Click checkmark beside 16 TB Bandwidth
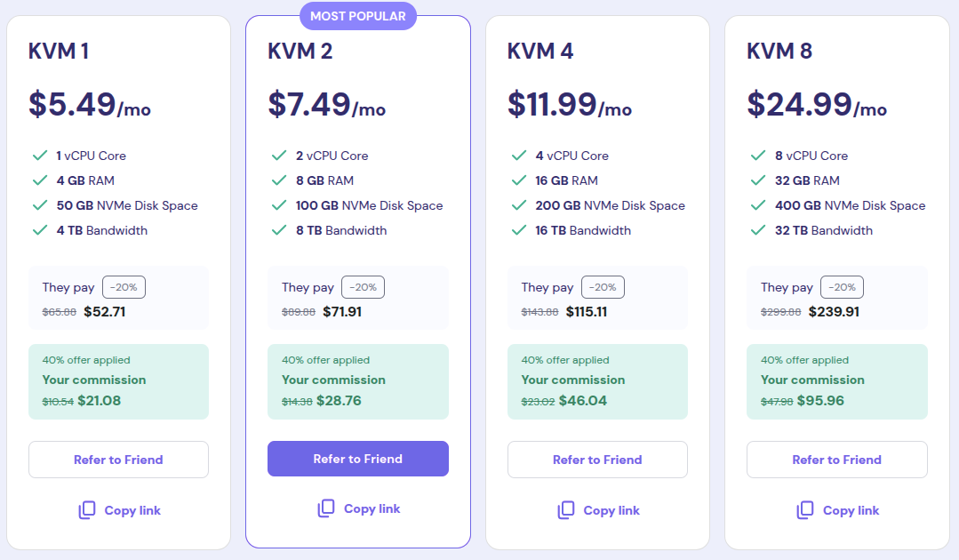The height and width of the screenshot is (560, 959). [519, 230]
